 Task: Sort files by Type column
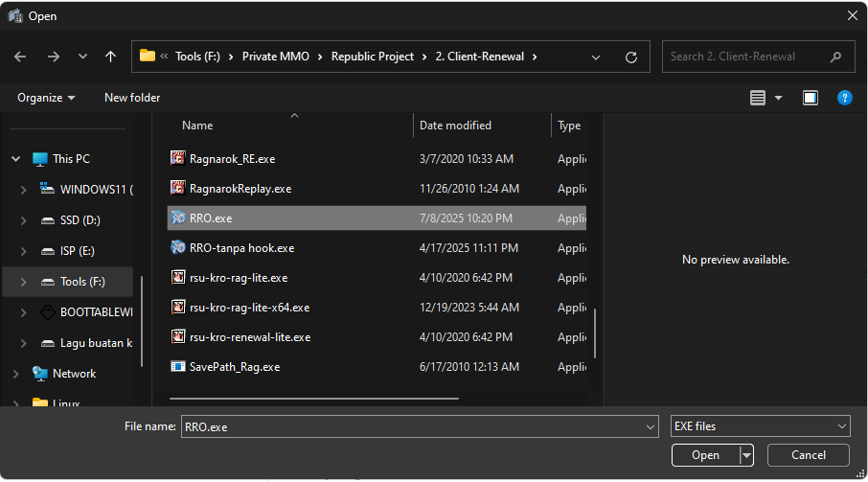(569, 126)
